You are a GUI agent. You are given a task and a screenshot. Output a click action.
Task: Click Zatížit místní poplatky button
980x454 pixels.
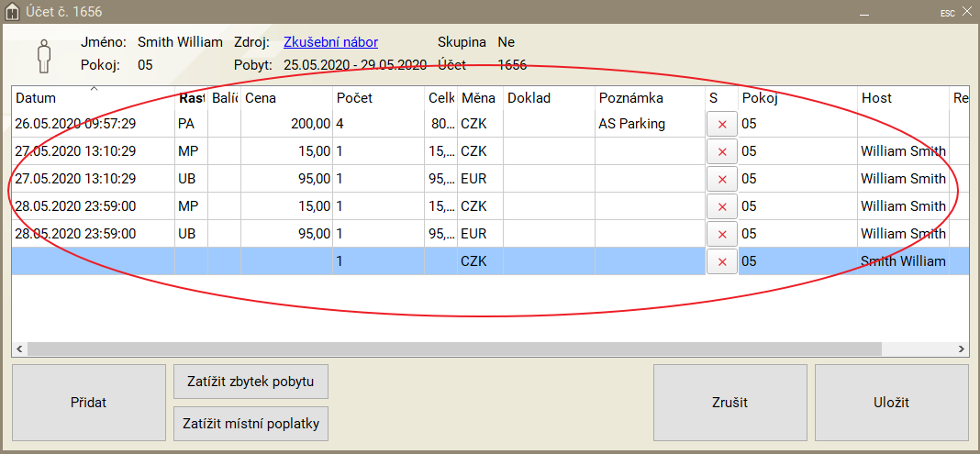[251, 424]
